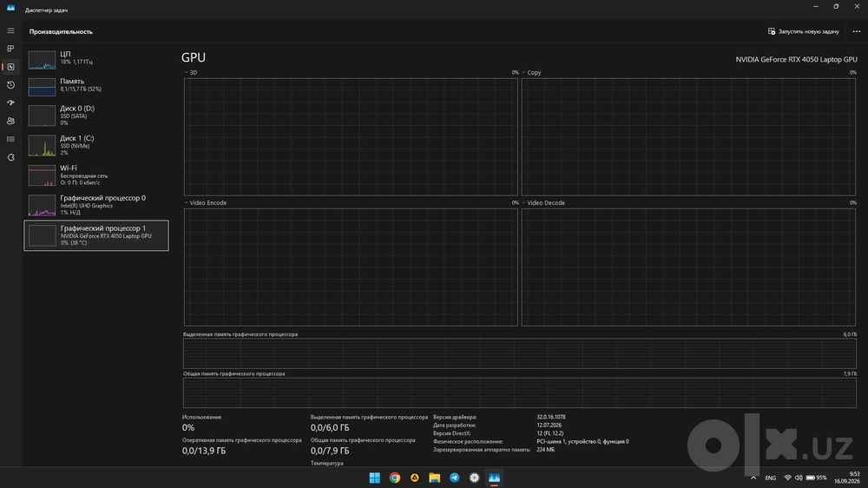This screenshot has width=868, height=488.
Task: Click the Память mini graph thumbnail
Action: pos(42,87)
